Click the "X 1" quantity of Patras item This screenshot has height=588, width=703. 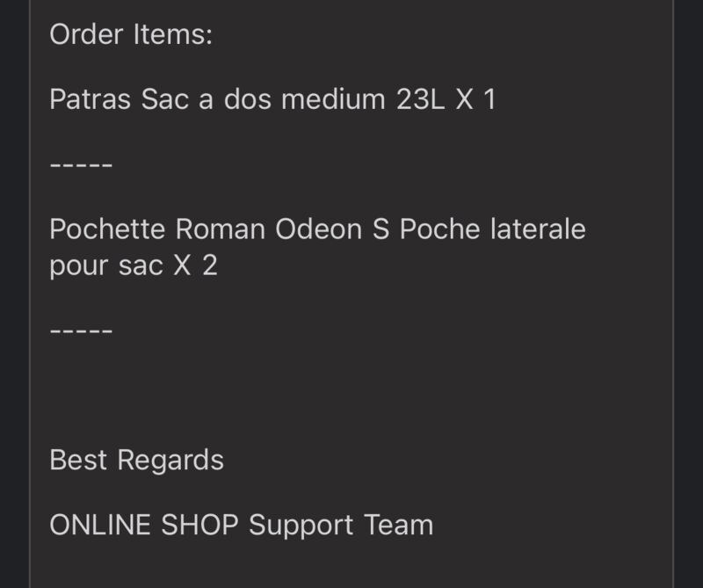[x=475, y=98]
